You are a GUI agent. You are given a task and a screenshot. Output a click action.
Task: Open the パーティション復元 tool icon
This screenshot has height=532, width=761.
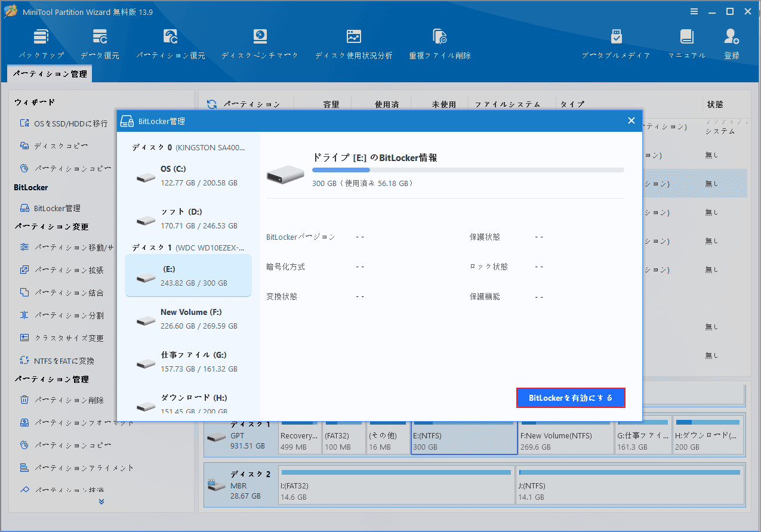[171, 44]
